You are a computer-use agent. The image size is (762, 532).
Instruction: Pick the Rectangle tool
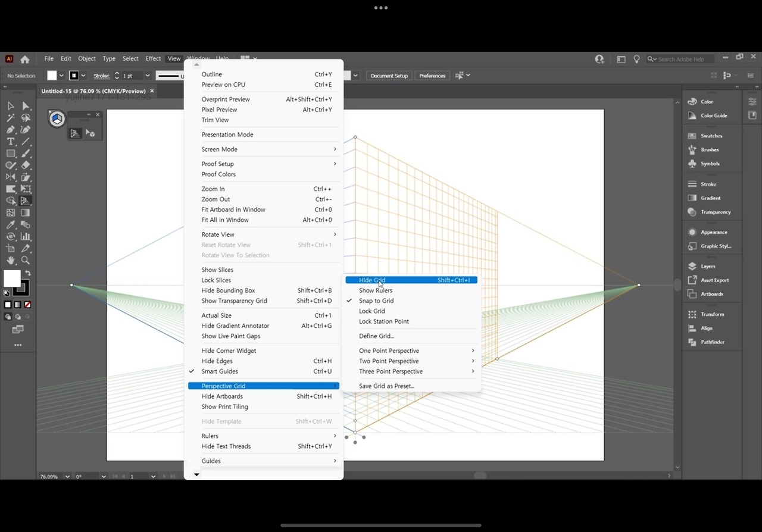(11, 154)
